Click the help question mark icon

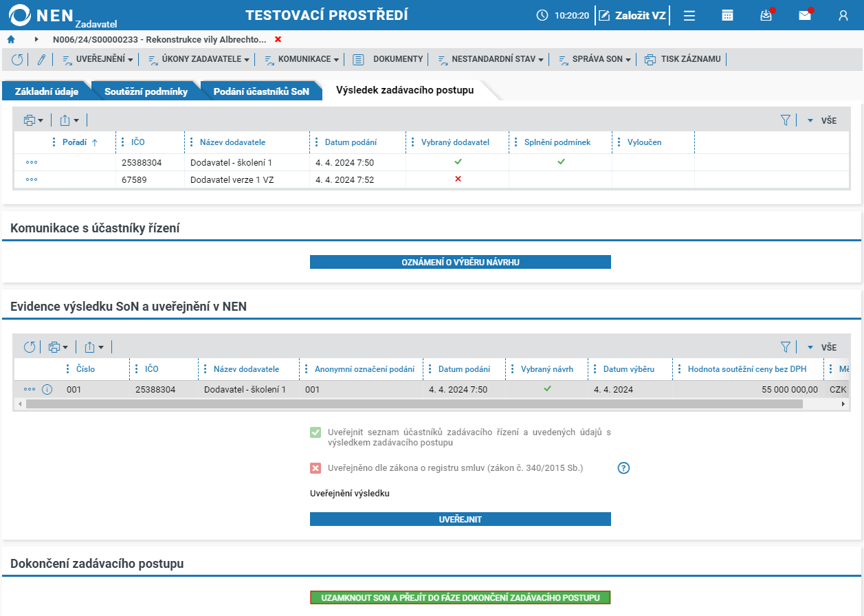[x=623, y=468]
